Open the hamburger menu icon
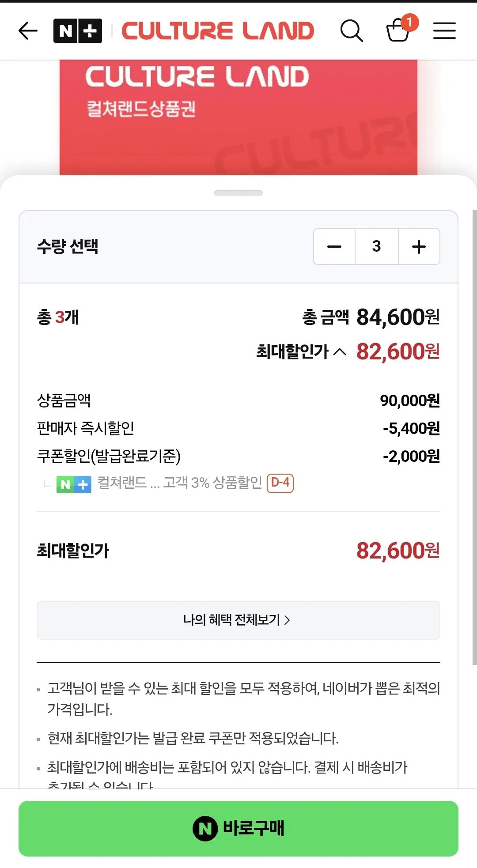Screen dimensions: 477x868 point(444,31)
